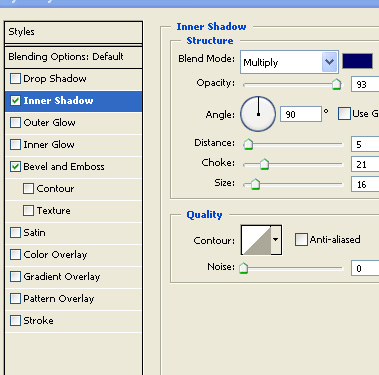Select the Stroke style label
This screenshot has height=375, width=379.
point(39,321)
